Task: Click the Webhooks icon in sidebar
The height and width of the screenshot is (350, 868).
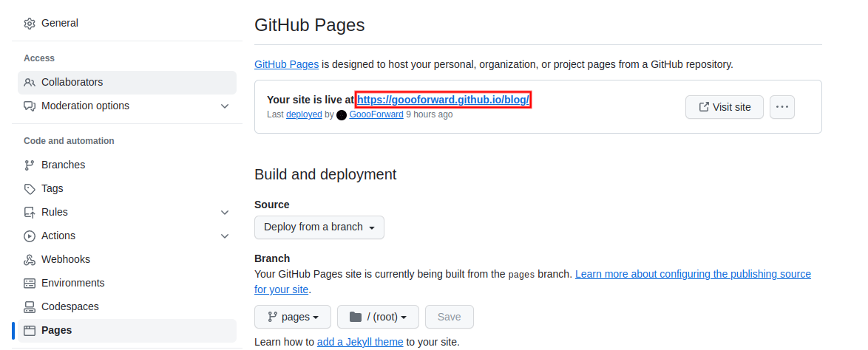Action: coord(30,259)
